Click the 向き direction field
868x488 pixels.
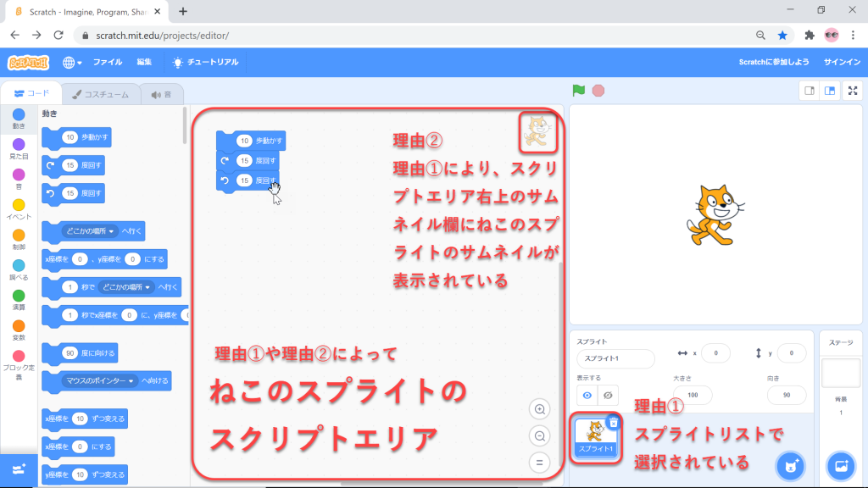pyautogui.click(x=787, y=395)
